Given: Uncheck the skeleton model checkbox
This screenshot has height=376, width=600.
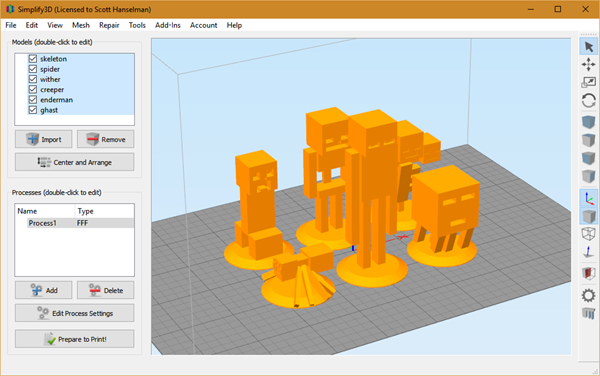Looking at the screenshot, I should [33, 59].
